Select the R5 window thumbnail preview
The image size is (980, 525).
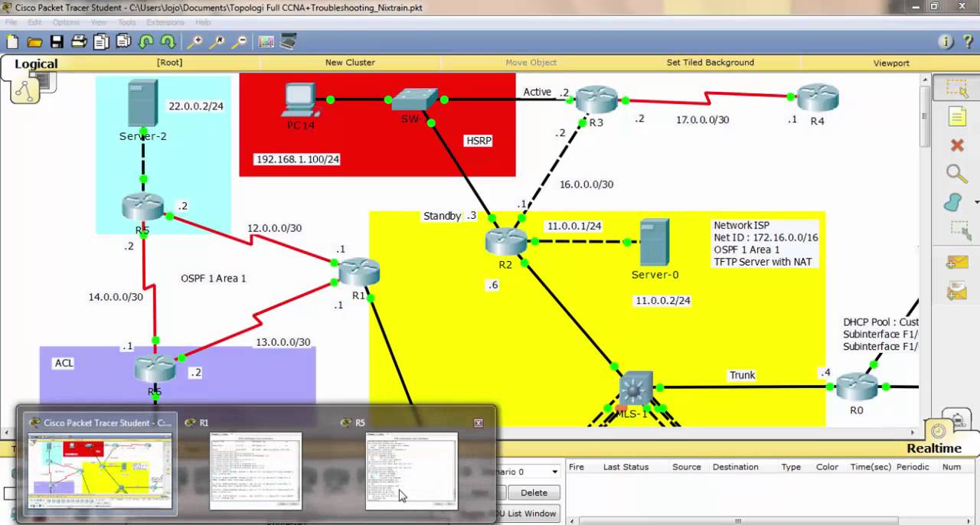(412, 471)
